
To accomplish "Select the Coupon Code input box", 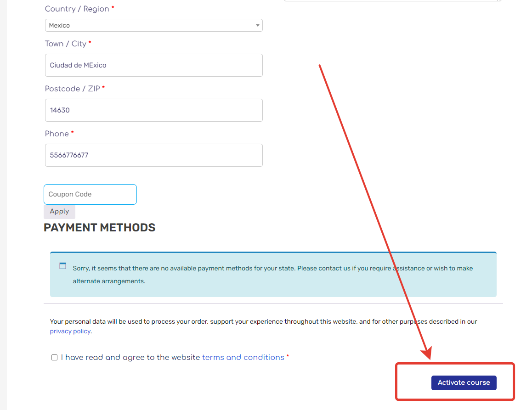I will (x=90, y=194).
